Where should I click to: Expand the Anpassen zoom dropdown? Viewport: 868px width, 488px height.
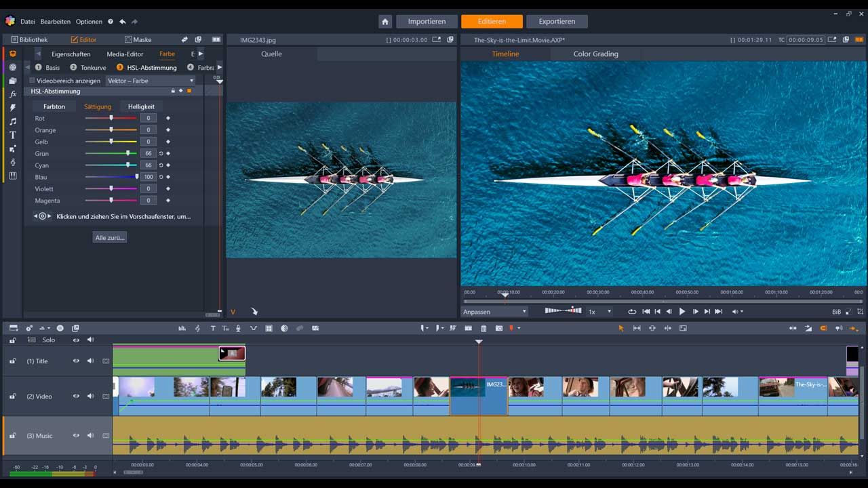tap(494, 312)
